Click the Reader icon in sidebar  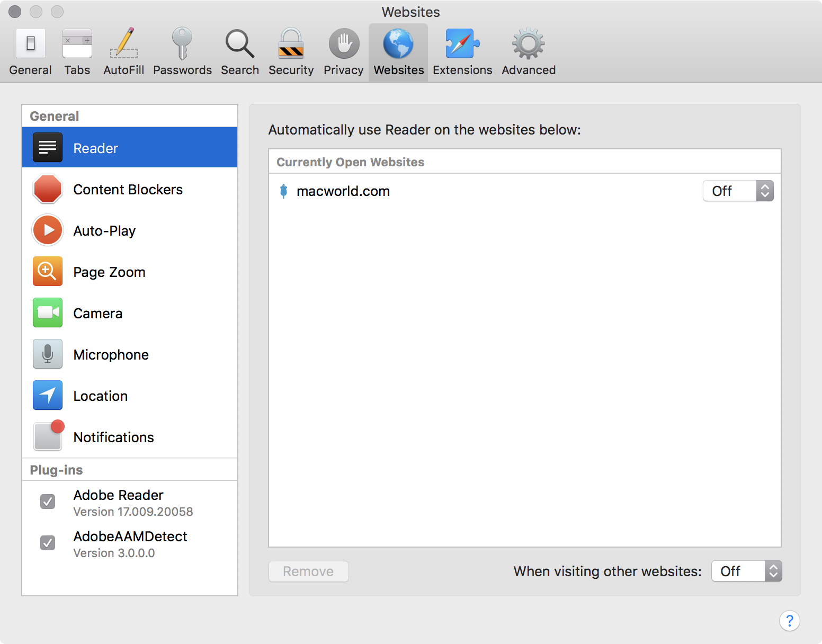click(x=48, y=147)
